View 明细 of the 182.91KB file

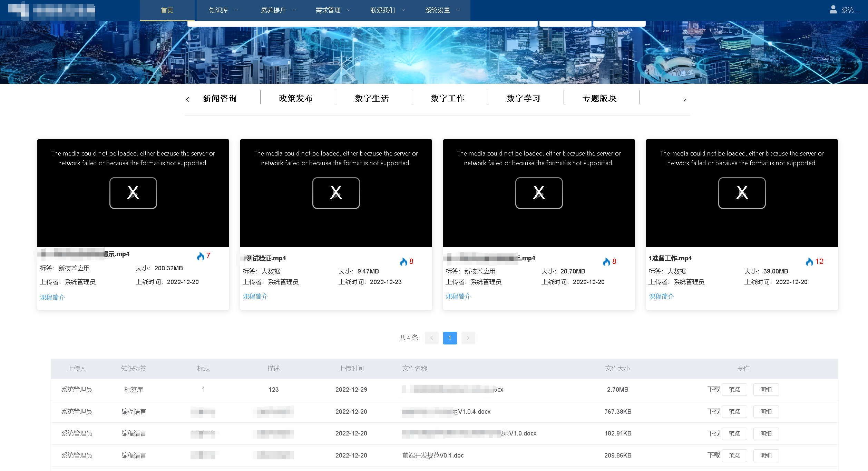[x=766, y=434]
